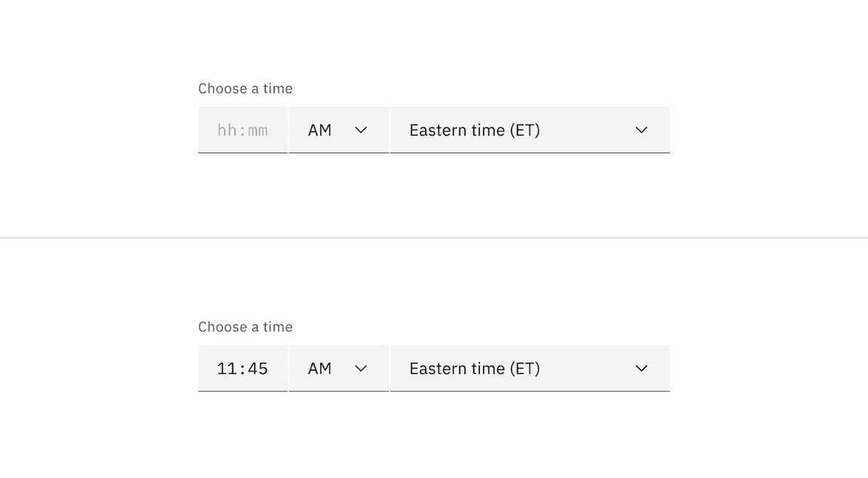
Task: Click the down-arrow beside Eastern time (ET) above divider
Action: tap(641, 130)
